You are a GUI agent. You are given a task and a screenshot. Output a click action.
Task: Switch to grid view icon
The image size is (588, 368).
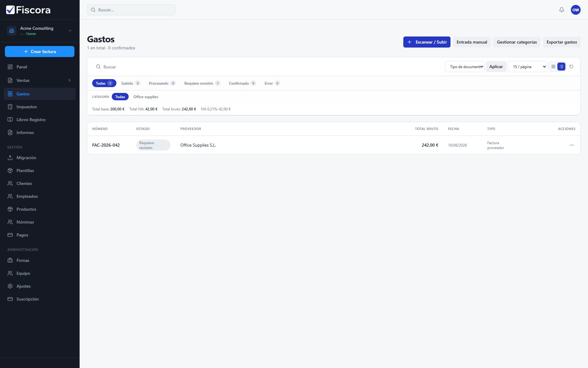point(553,67)
